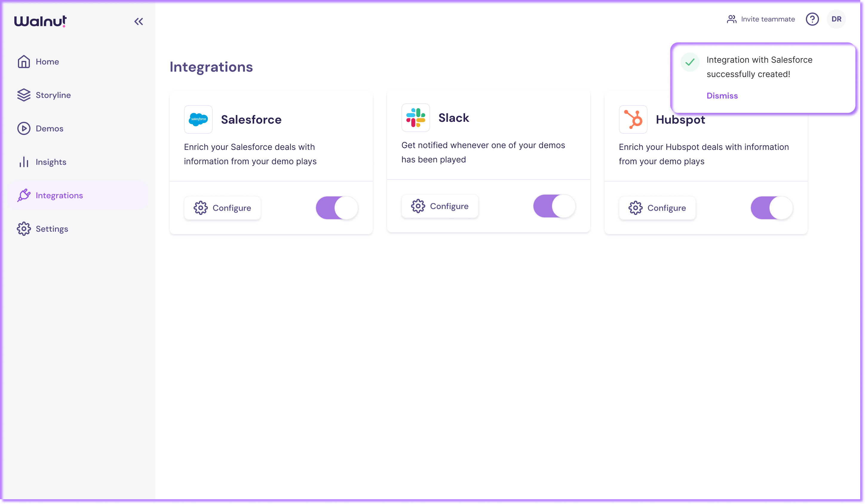Click the Salesforce logo icon

[198, 119]
